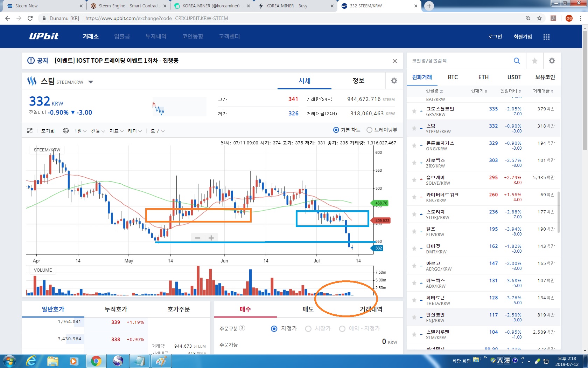Open chart panel settings gear icon
Image resolution: width=588 pixels, height=368 pixels.
394,81
